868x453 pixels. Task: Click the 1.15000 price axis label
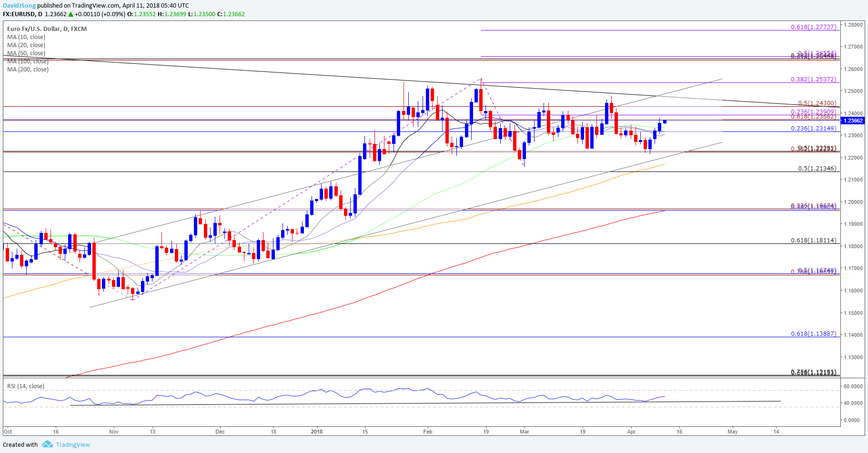pyautogui.click(x=852, y=313)
